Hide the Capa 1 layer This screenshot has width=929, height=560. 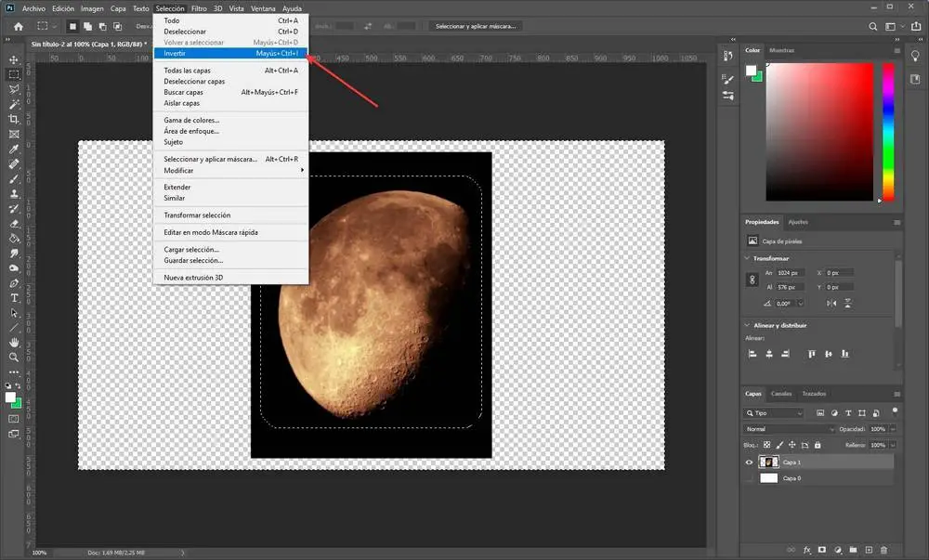pyautogui.click(x=750, y=462)
